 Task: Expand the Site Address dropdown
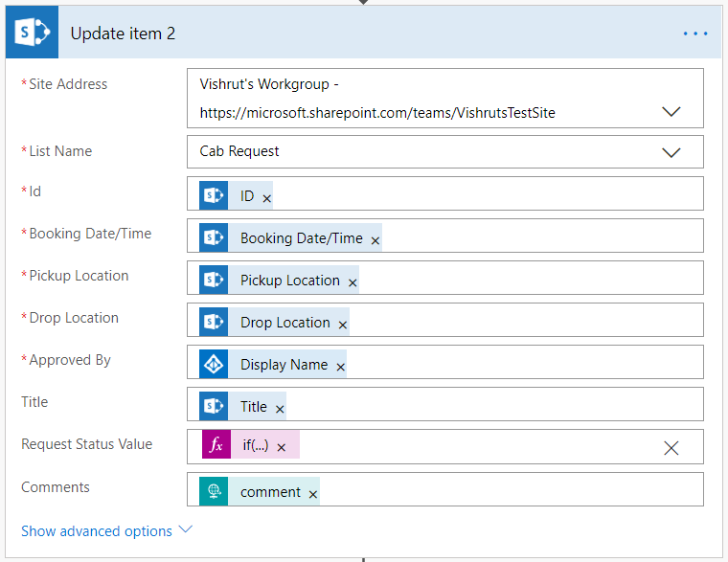pyautogui.click(x=671, y=111)
